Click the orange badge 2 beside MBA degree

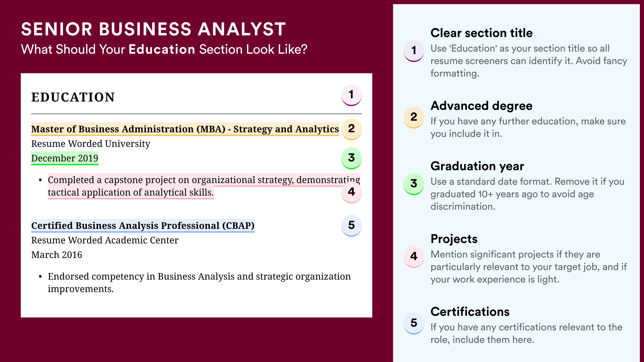351,129
